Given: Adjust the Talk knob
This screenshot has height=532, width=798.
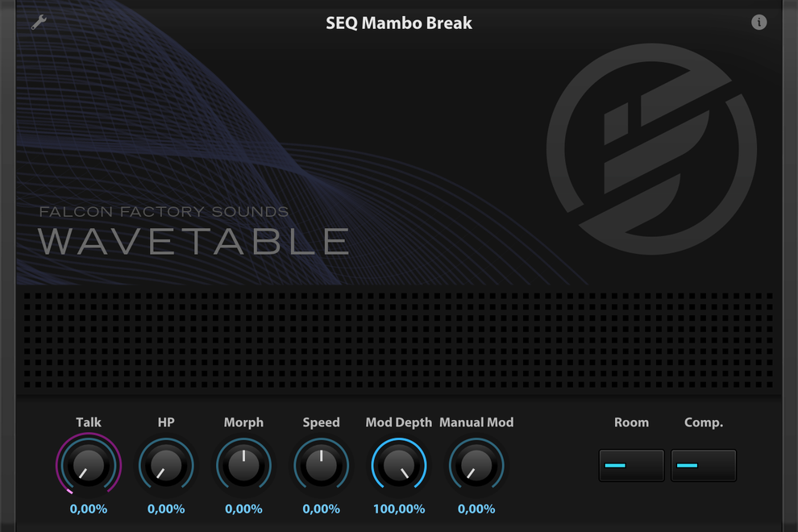Looking at the screenshot, I should click(89, 465).
